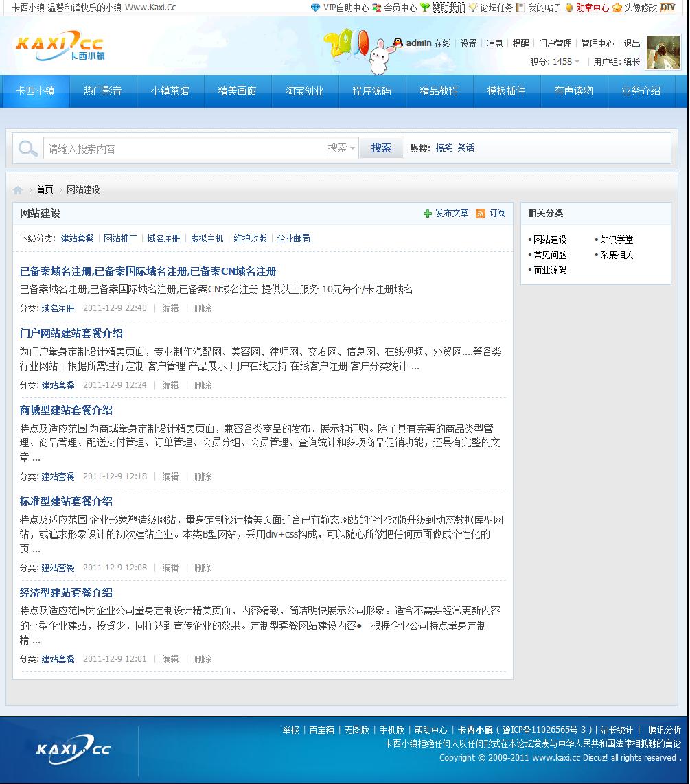
Task: Open the 消息 link in header
Action: [x=494, y=43]
